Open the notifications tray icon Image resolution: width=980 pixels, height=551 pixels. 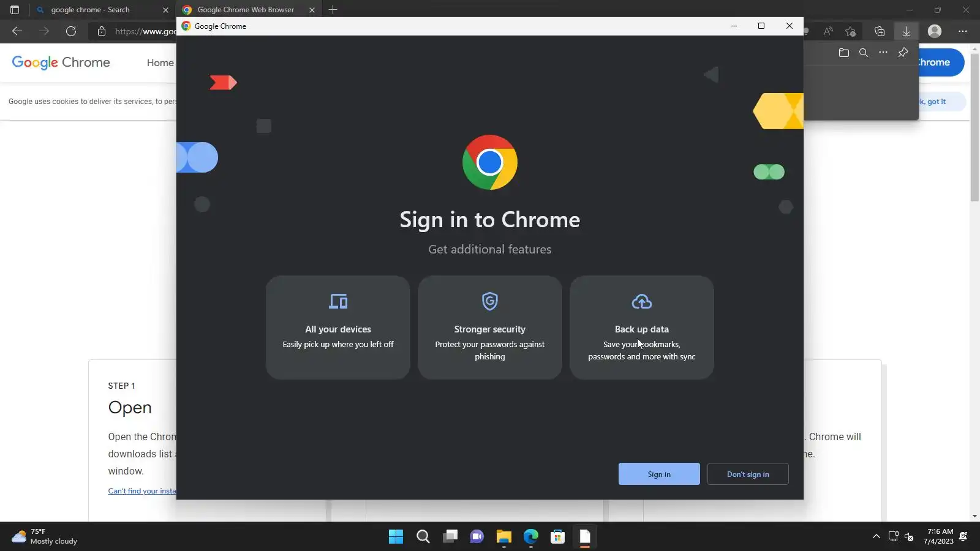pyautogui.click(x=963, y=537)
